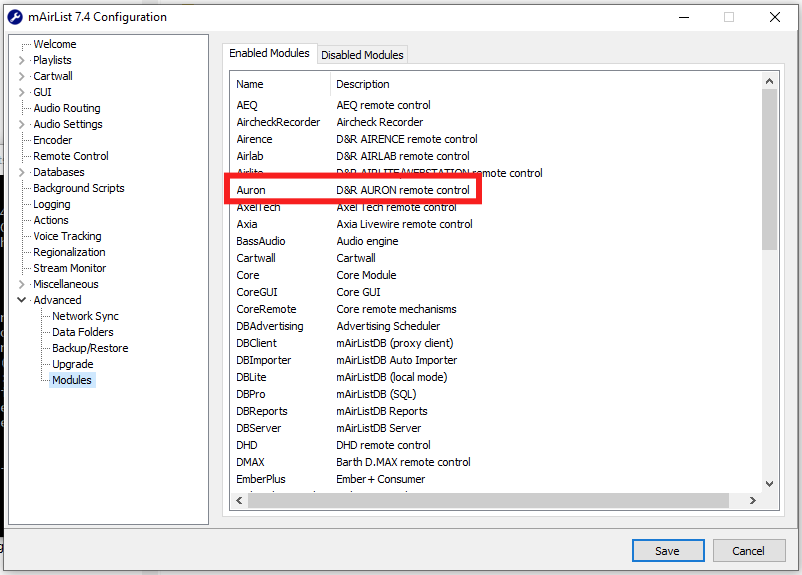
Task: Open the Encoder settings page
Action: (53, 140)
